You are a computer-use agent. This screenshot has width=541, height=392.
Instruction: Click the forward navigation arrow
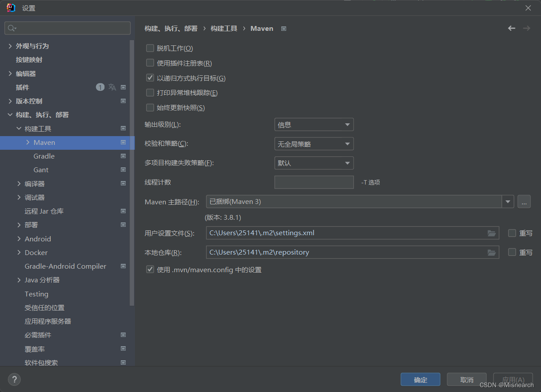click(526, 28)
